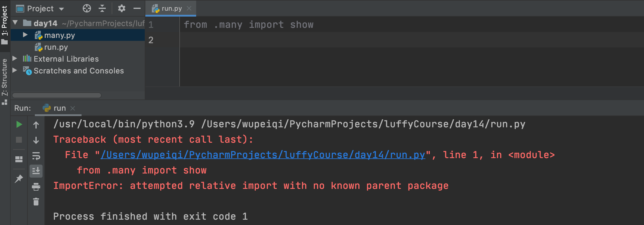The image size is (644, 225).
Task: Select the run.py editor tab
Action: [x=171, y=9]
